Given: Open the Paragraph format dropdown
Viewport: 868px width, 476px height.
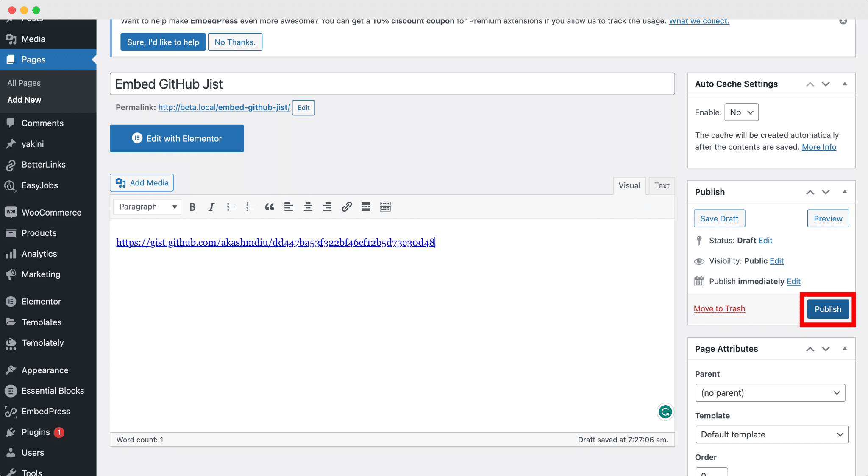Looking at the screenshot, I should tap(147, 207).
